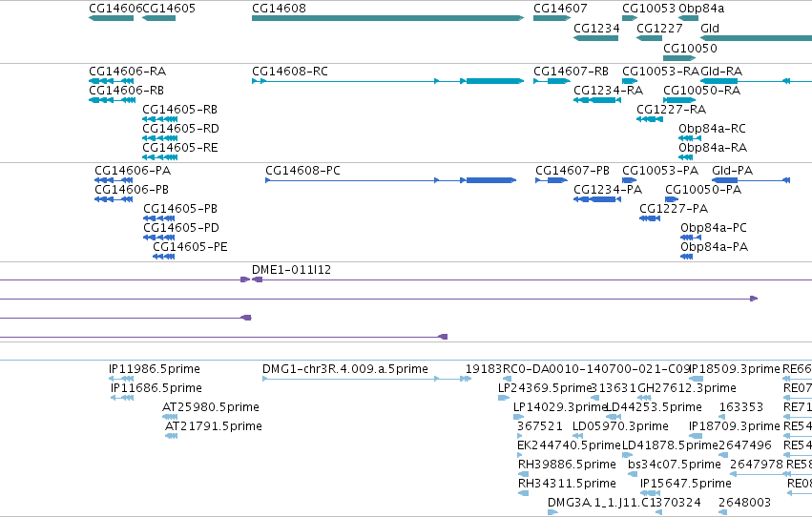Select the CG14606 gene feature

pos(112,18)
